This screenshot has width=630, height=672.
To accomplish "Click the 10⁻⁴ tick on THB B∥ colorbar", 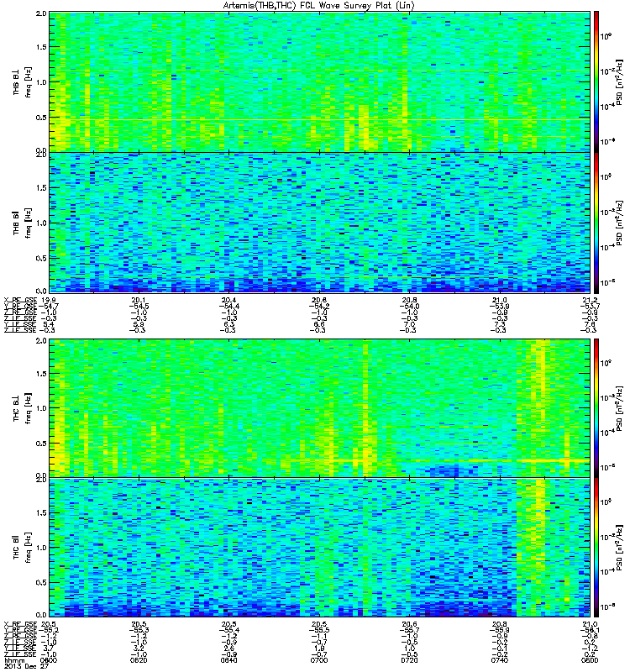I will pyautogui.click(x=606, y=247).
